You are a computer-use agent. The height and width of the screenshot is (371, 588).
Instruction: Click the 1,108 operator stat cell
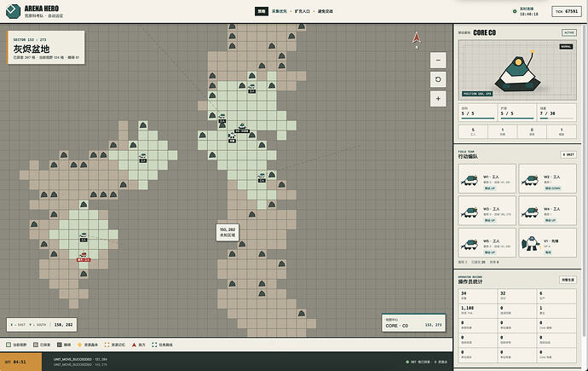[477, 310]
